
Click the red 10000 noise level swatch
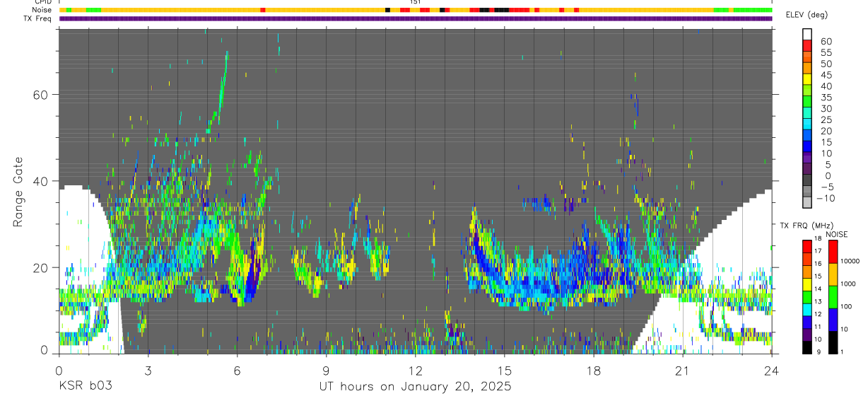[x=833, y=252]
